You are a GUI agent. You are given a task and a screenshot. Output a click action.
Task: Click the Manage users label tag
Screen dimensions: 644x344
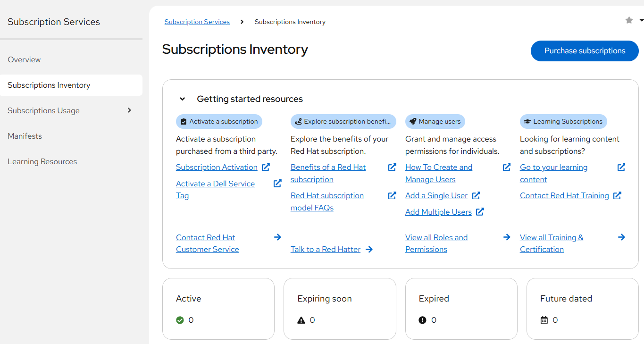pyautogui.click(x=435, y=121)
